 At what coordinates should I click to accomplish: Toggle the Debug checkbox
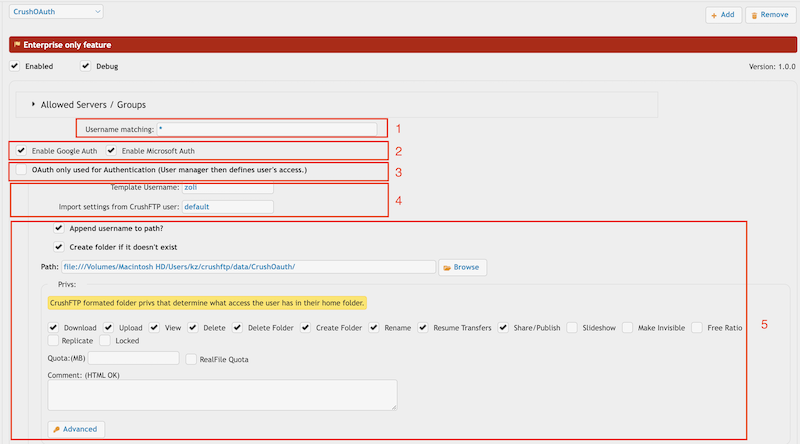pos(86,66)
